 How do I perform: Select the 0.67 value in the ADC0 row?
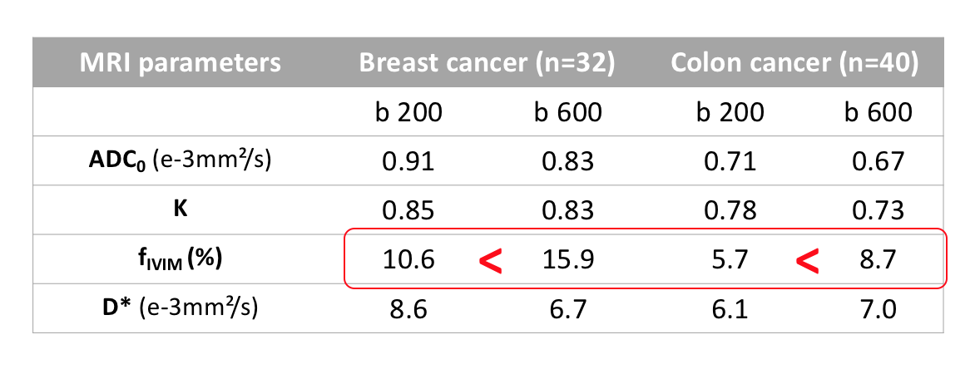(878, 161)
